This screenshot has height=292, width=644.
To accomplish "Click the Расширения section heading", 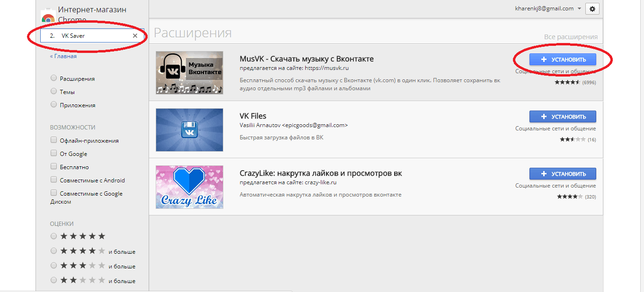I will [x=193, y=33].
